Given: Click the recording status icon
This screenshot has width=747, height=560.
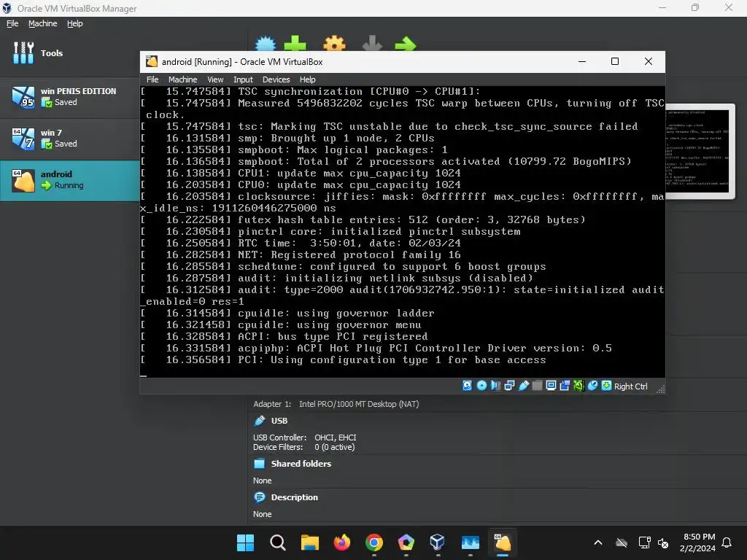Looking at the screenshot, I should click(x=565, y=386).
